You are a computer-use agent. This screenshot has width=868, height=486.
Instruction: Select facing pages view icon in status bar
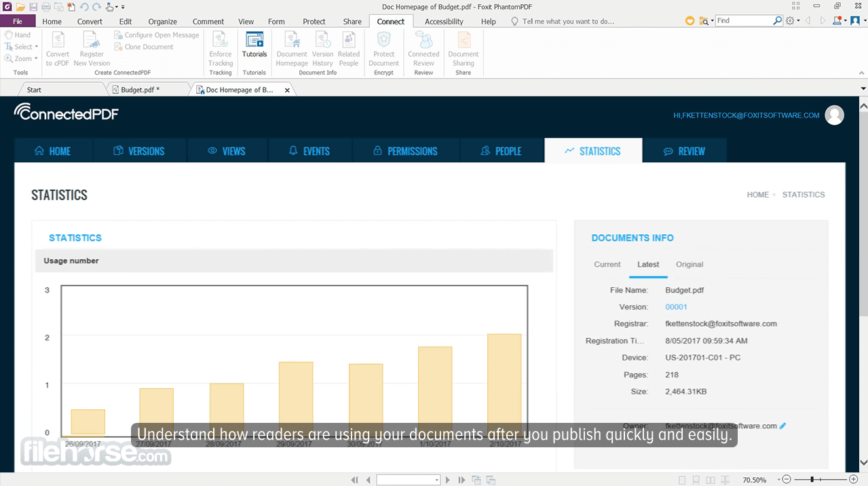point(710,480)
